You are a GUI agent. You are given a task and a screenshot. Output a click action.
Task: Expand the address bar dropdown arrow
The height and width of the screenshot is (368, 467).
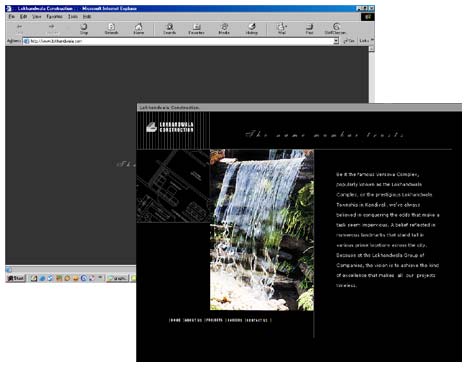(336, 41)
